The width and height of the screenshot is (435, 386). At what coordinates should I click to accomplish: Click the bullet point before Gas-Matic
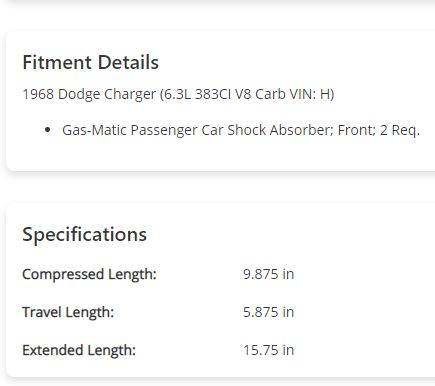pos(48,129)
